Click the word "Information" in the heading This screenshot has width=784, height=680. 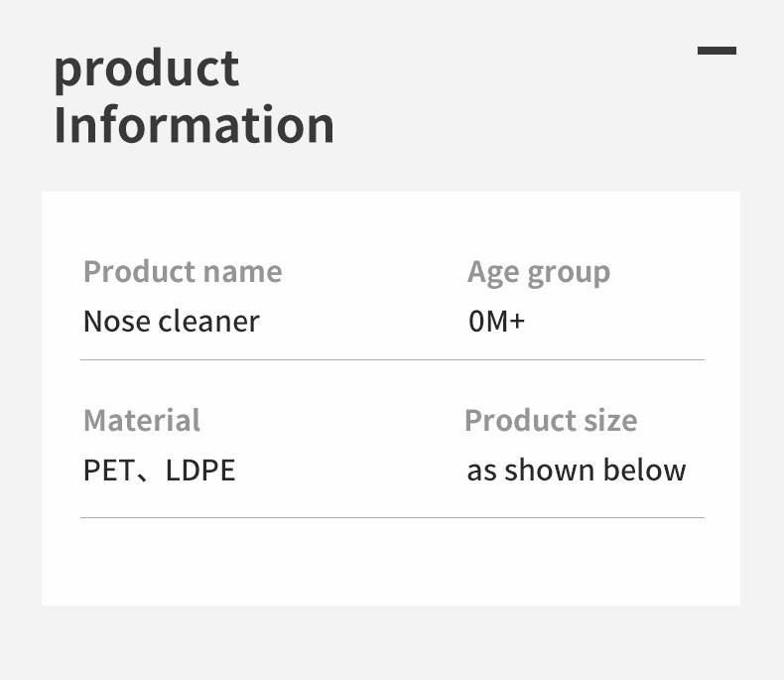click(194, 126)
